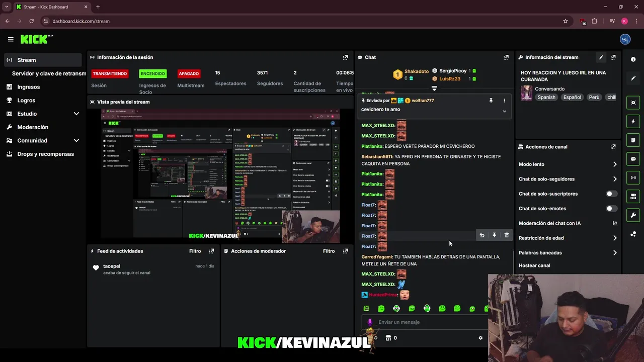Viewport: 644px width, 362px height.
Task: Toggle Chat de solo-emotes switch
Action: click(x=611, y=208)
